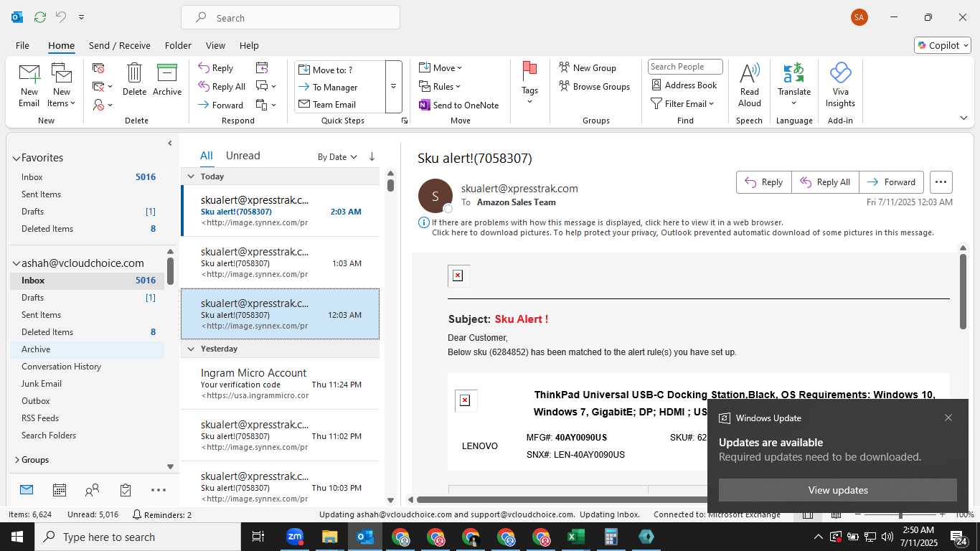Create a New Email
980x551 pixels.
click(x=29, y=85)
